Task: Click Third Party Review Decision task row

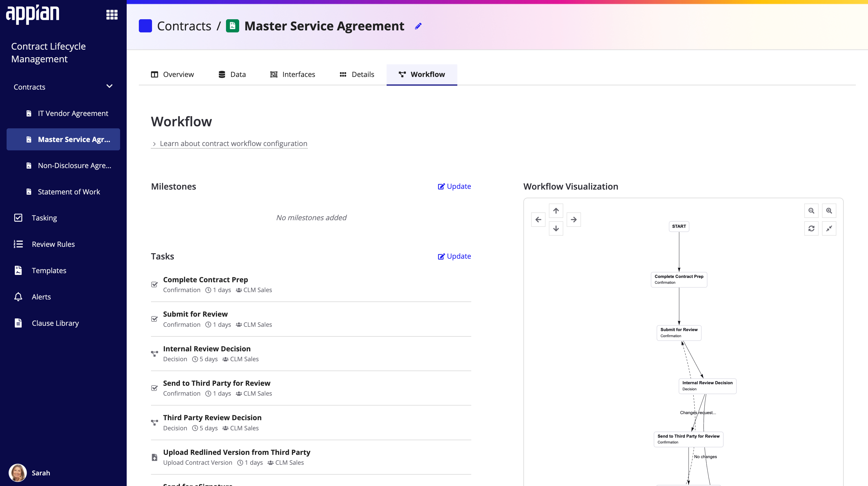Action: [311, 423]
